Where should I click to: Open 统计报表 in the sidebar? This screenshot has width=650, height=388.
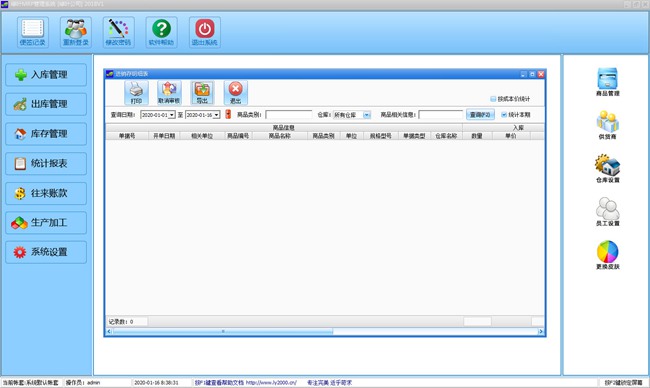[x=46, y=163]
